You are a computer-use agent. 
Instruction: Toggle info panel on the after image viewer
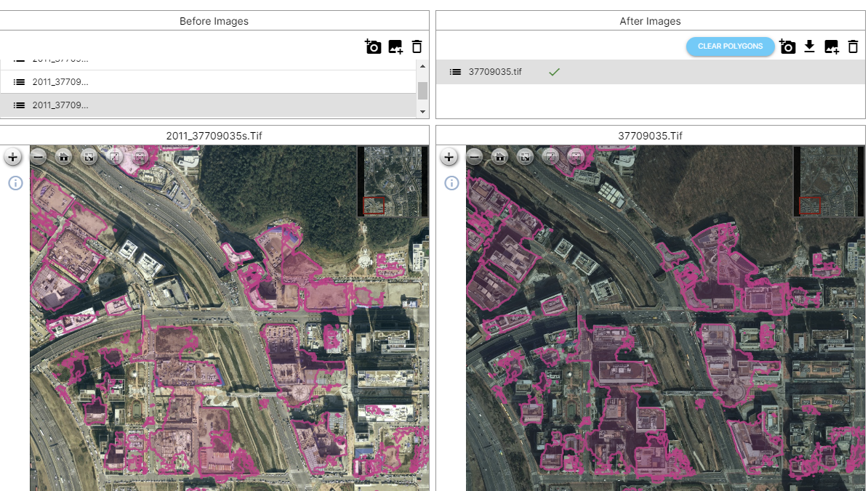pyautogui.click(x=451, y=183)
